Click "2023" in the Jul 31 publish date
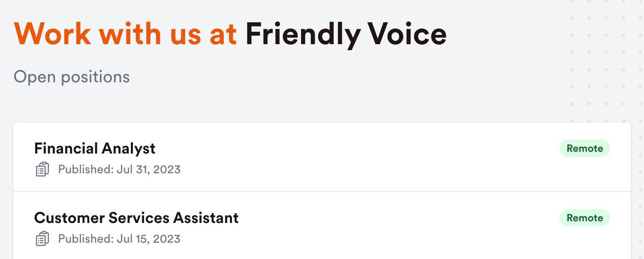The width and height of the screenshot is (644, 259). pyautogui.click(x=166, y=169)
